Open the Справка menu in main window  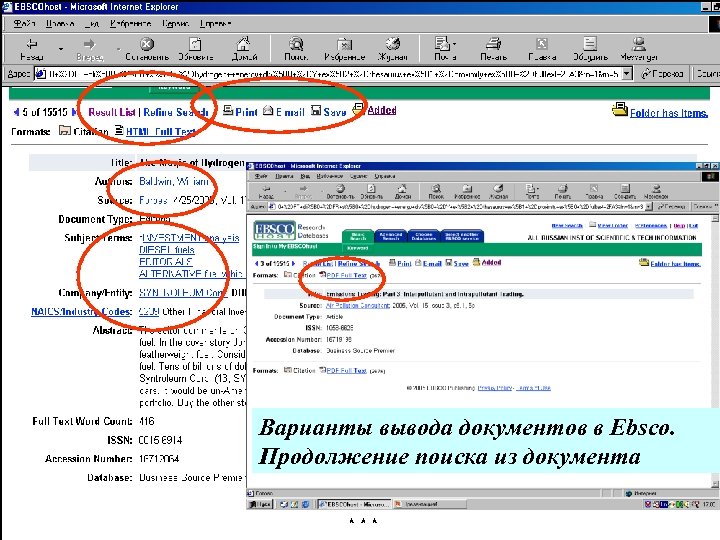[215, 23]
